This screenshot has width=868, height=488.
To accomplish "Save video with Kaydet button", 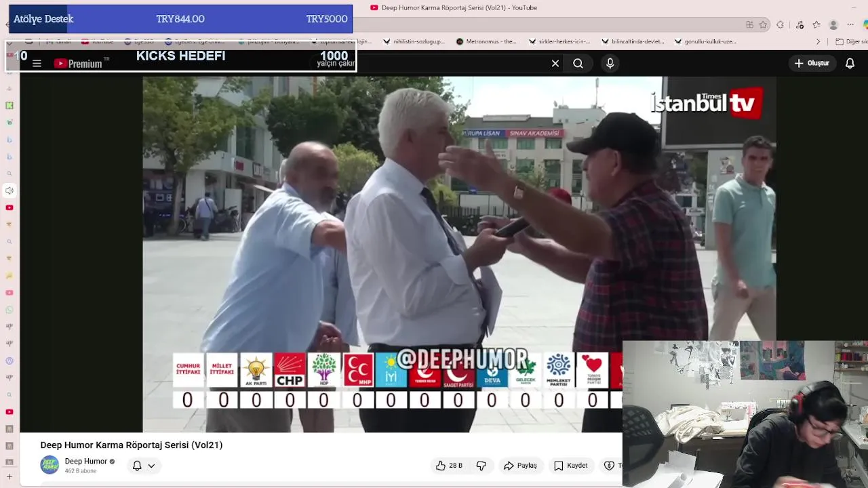I will 570,466.
